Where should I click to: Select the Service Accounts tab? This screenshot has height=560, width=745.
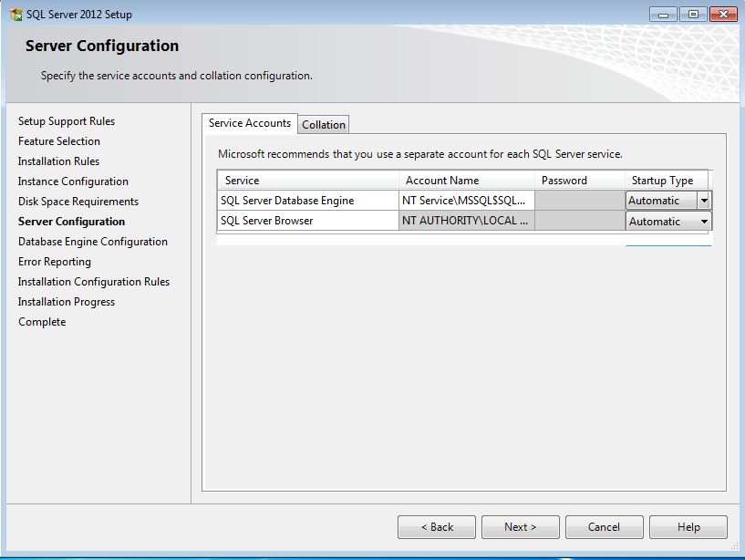(249, 123)
